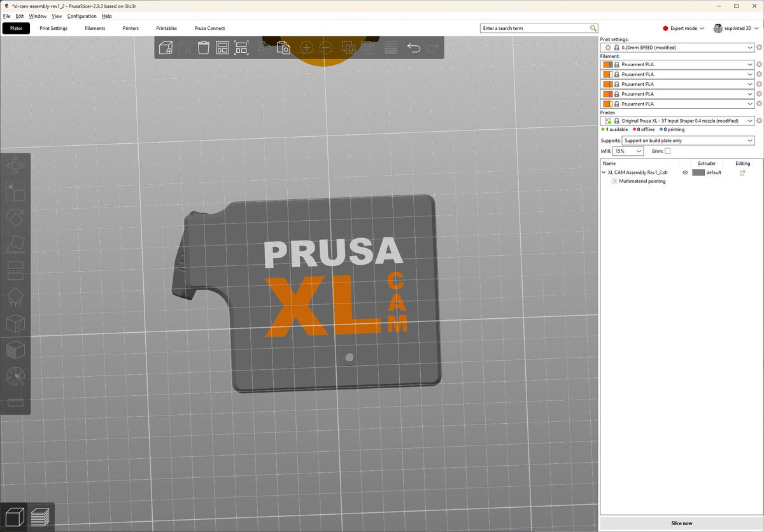Switch to the 3D editor view cube
This screenshot has width=764, height=532.
tap(14, 517)
